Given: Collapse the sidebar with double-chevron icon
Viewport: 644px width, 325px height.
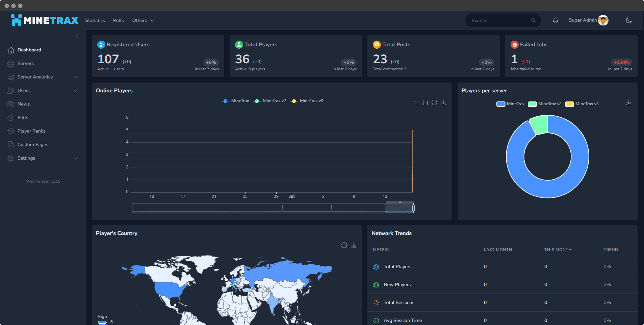Looking at the screenshot, I should pos(77,37).
